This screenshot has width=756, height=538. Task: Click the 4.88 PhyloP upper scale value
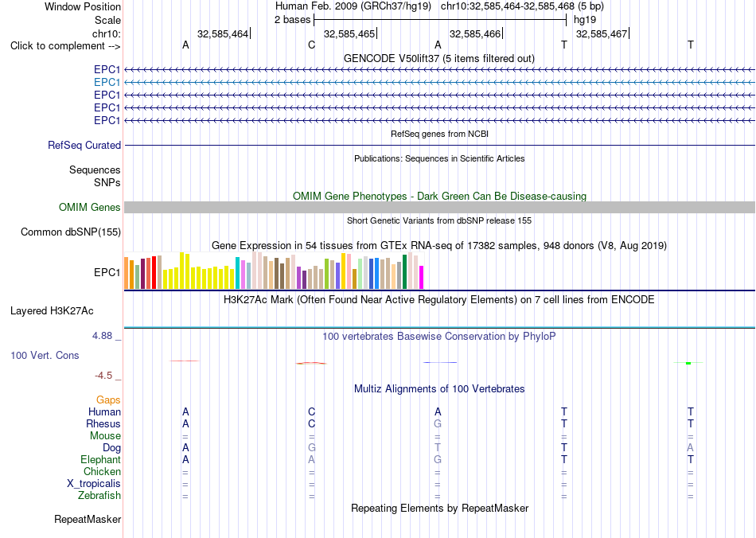coord(102,336)
